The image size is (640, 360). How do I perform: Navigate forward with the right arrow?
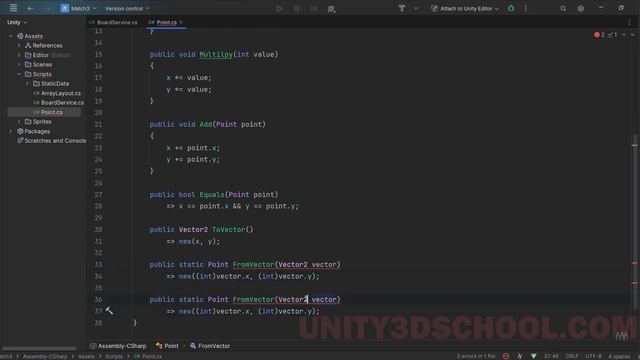click(48, 8)
